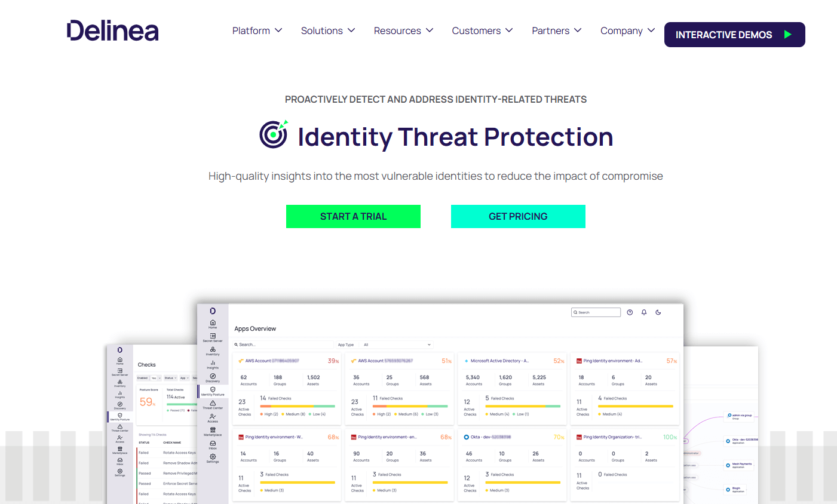Open the Threat Center warning icon
The image size is (837, 504).
coord(213,403)
